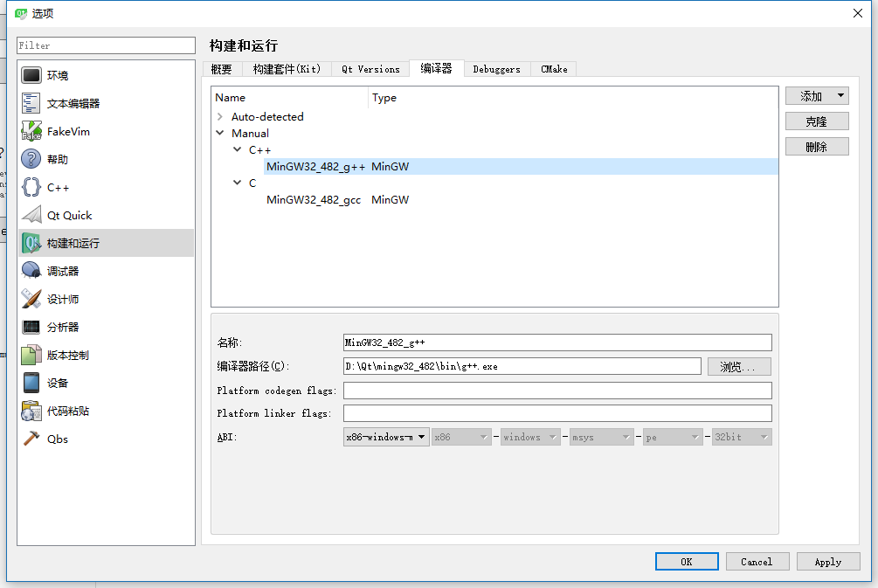Open the 环境 settings icon
Screen dimensions: 878x588
31,75
